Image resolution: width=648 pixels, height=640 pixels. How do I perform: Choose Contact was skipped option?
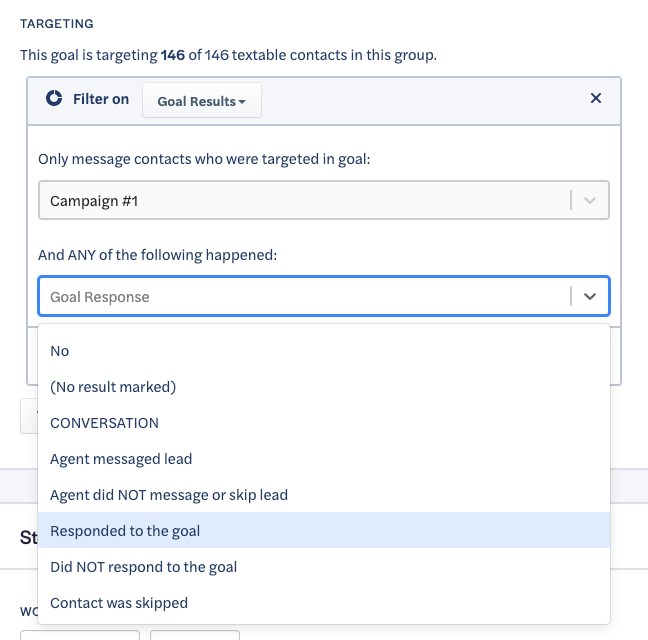[x=119, y=603]
